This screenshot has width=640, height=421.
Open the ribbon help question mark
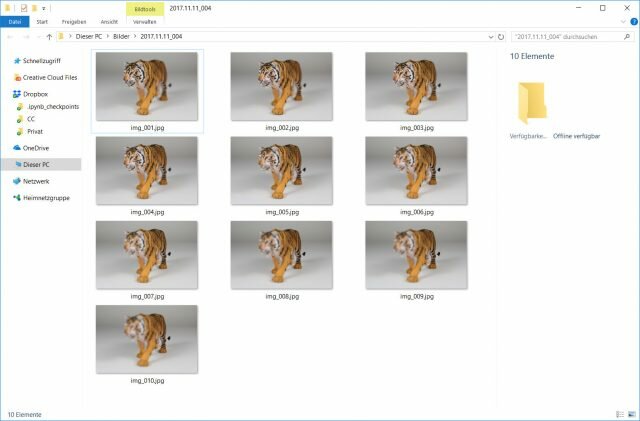click(632, 21)
